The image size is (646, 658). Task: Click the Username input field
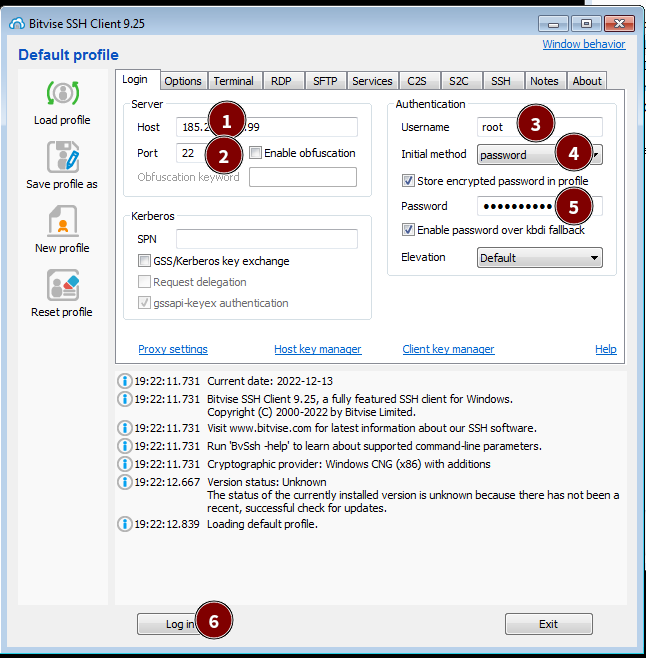pos(540,127)
